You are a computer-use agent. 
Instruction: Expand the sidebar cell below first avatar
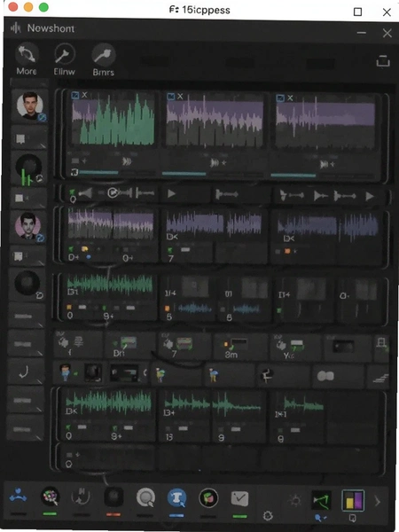29,137
